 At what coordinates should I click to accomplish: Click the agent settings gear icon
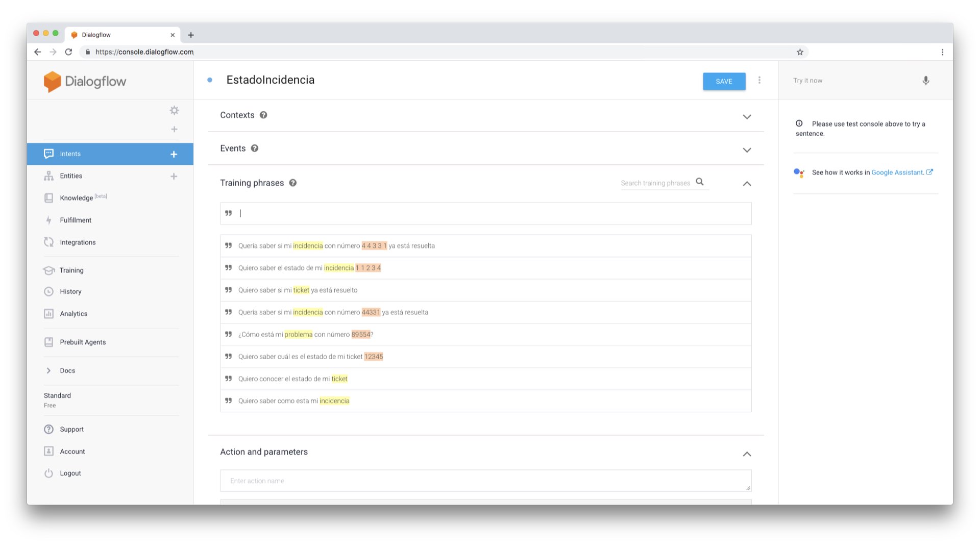(174, 110)
